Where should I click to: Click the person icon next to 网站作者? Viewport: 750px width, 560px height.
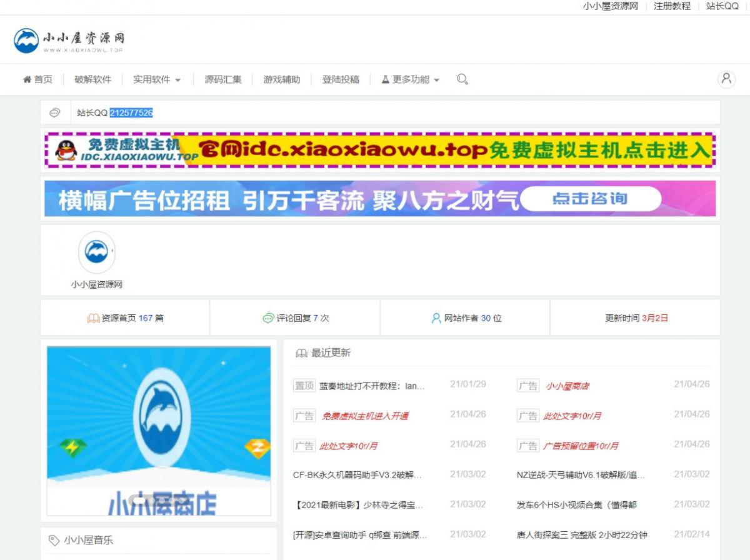click(x=436, y=318)
